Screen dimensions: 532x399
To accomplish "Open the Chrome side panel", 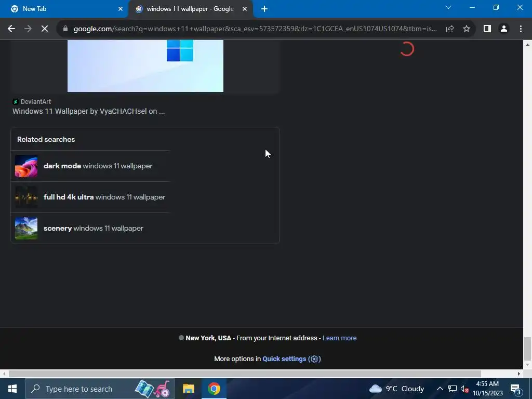I will [x=487, y=29].
